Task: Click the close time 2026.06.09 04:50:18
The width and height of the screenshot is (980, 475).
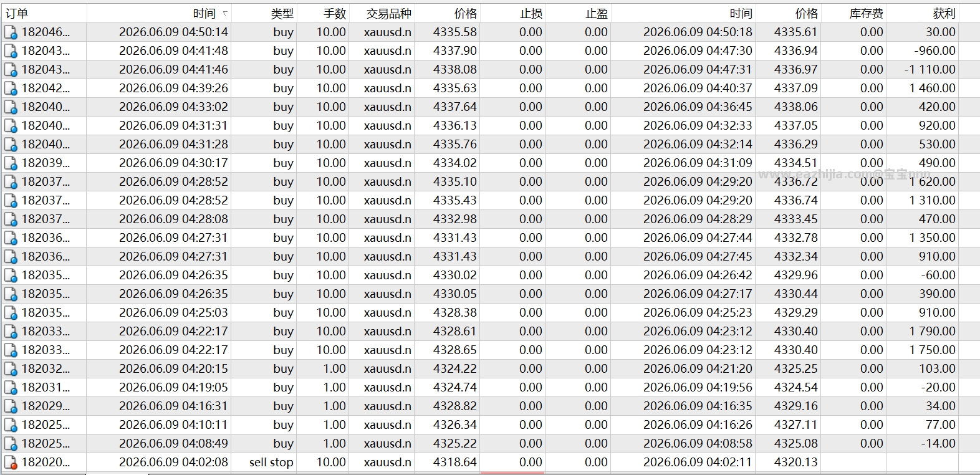Action: tap(698, 32)
